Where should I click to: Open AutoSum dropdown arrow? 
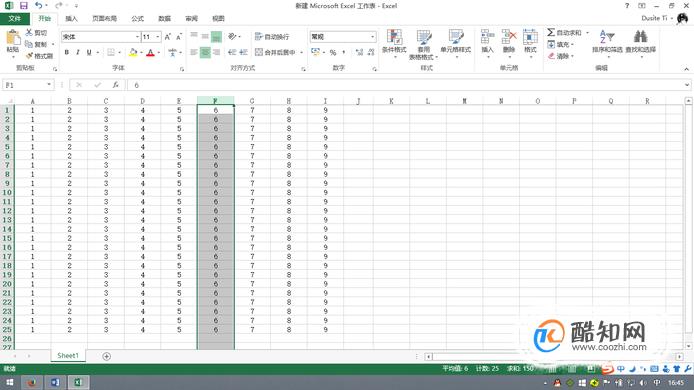click(x=587, y=33)
